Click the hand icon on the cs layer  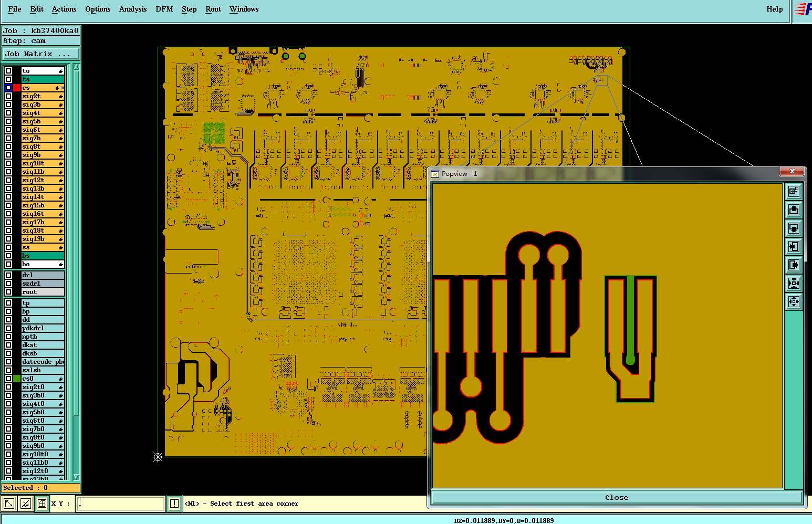pos(57,88)
